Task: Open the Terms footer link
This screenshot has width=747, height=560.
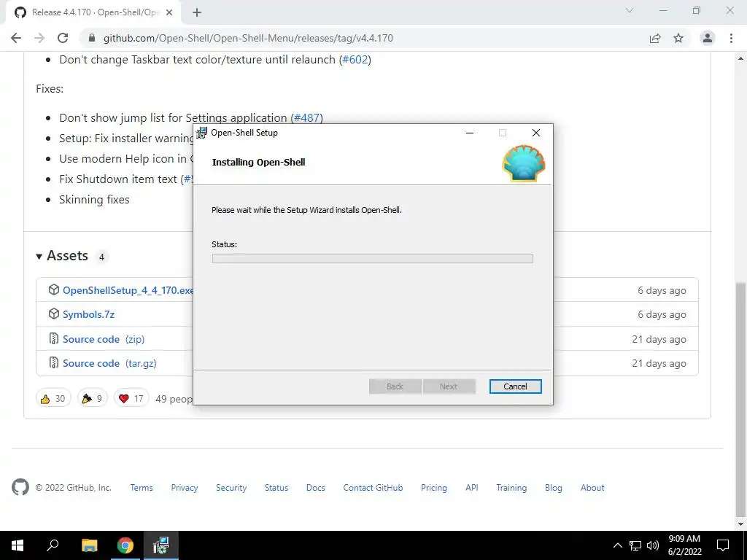Action: point(142,488)
